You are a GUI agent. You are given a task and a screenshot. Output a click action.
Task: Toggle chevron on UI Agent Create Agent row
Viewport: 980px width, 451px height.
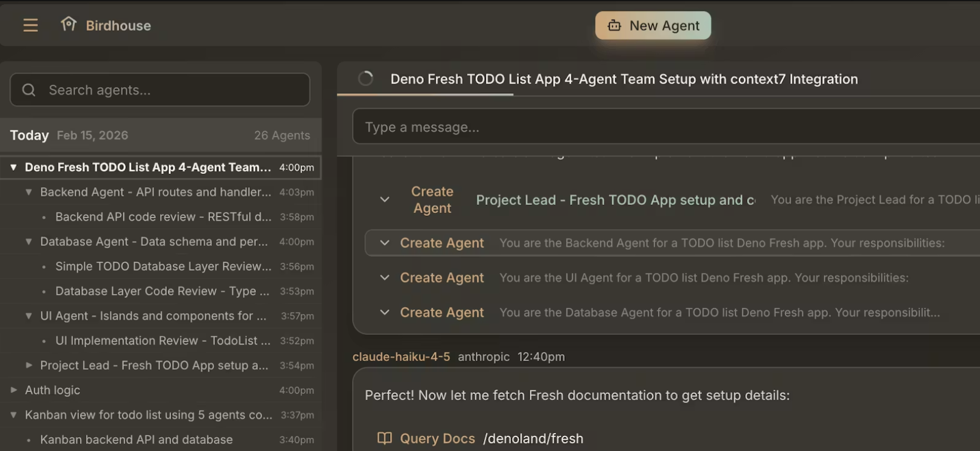[x=385, y=278]
